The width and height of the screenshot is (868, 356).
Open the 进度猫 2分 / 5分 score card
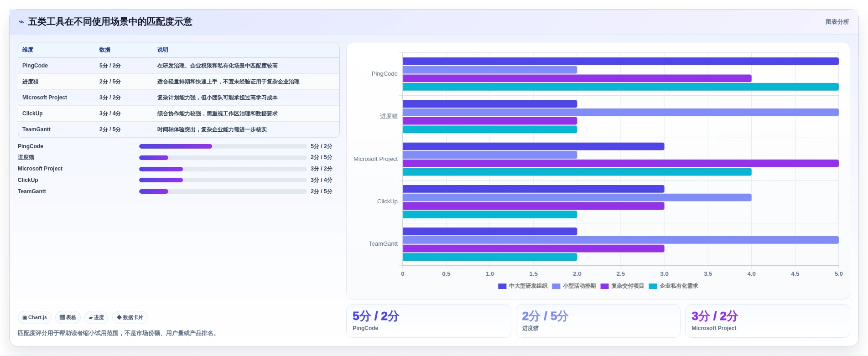[x=598, y=321]
